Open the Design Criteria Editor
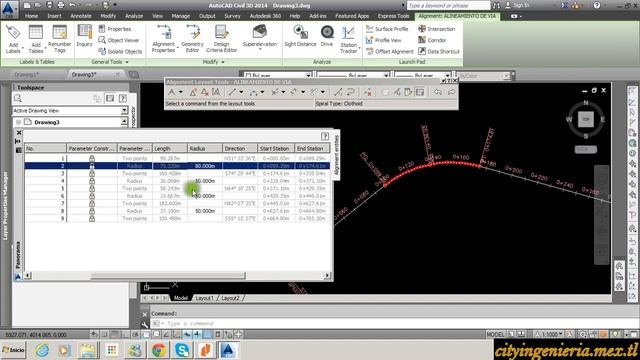 (x=221, y=39)
